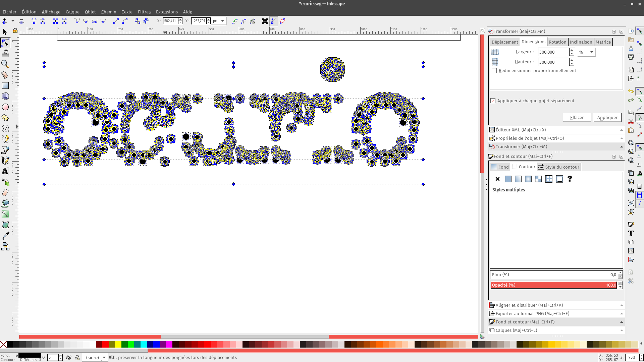The image size is (644, 362).
Task: Click the Effacer button
Action: point(577,117)
